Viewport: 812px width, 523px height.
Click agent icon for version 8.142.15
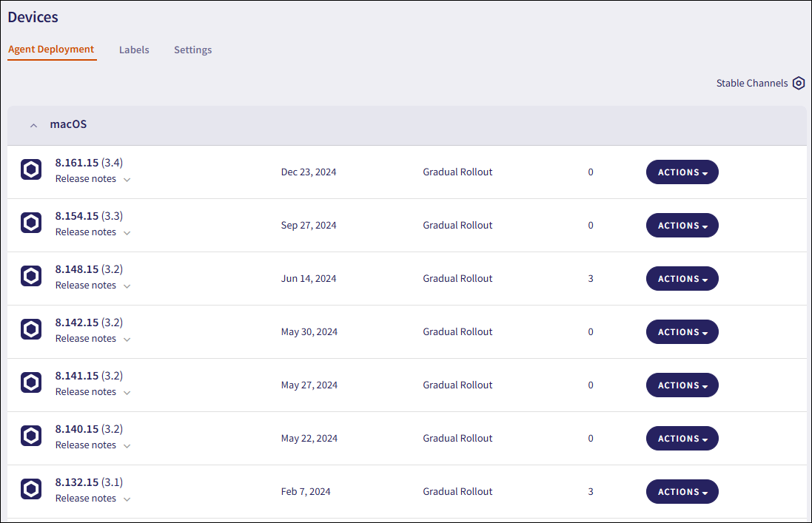point(31,329)
